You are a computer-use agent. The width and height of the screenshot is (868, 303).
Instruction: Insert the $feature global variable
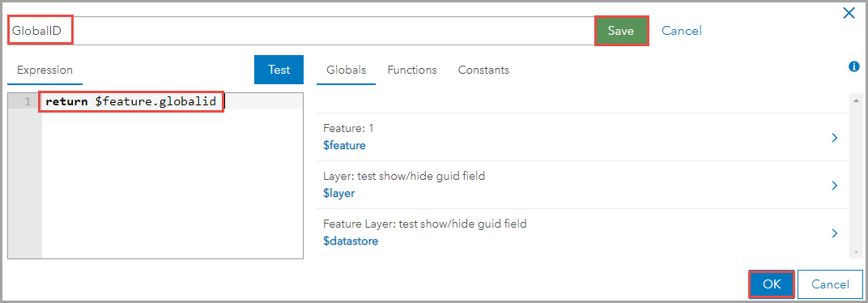(x=344, y=146)
